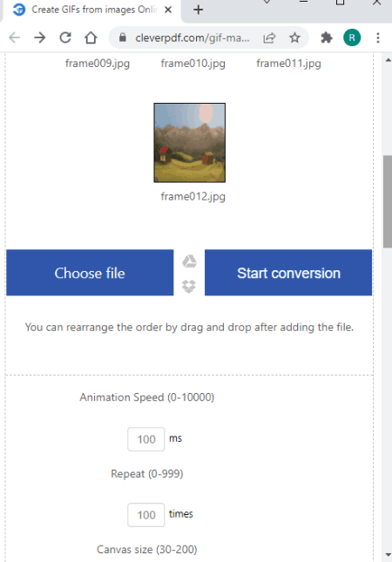Click the page vertical scrollbar thumb
The height and width of the screenshot is (562, 392).
coord(388,201)
